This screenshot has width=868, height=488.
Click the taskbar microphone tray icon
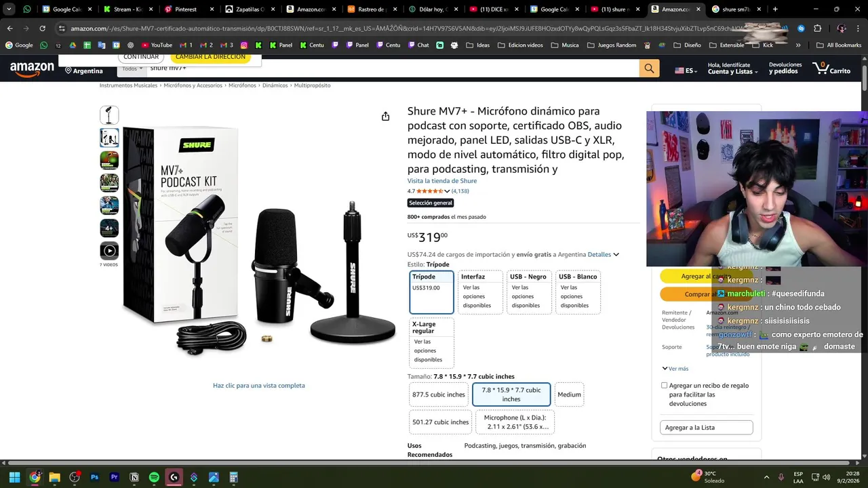pos(781,477)
